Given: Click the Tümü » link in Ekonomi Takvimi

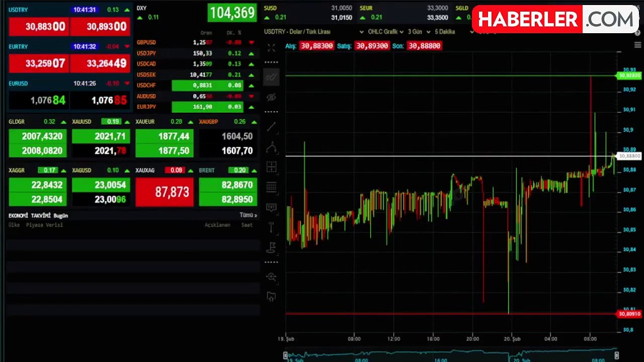Looking at the screenshot, I should coord(248,215).
